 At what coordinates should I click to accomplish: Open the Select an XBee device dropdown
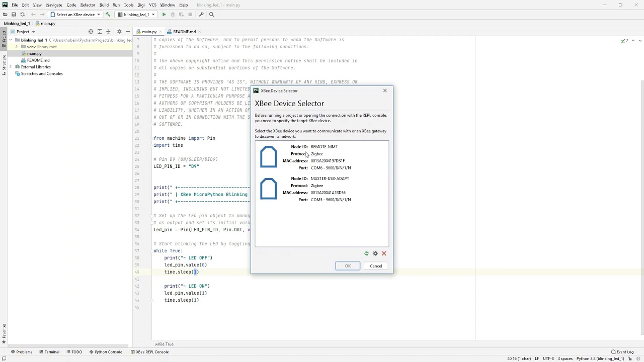pyautogui.click(x=75, y=15)
